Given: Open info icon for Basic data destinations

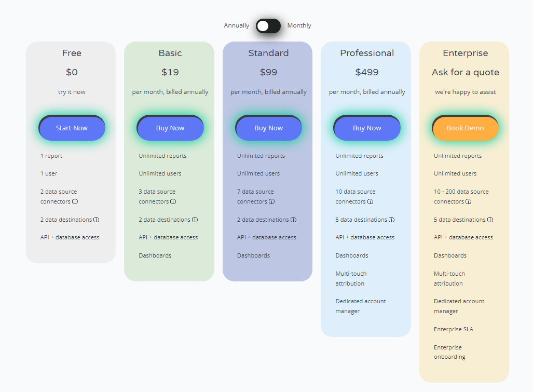Looking at the screenshot, I should pos(195,220).
